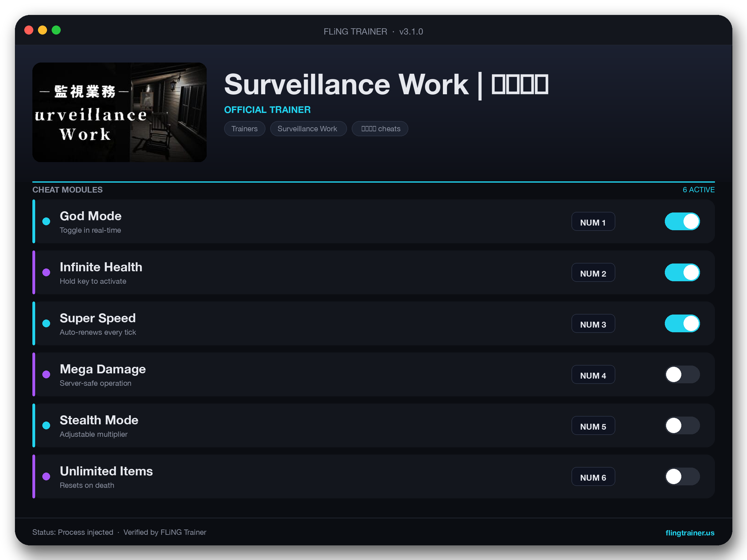
Task: Click the 'Resets on death' description
Action: 87,485
